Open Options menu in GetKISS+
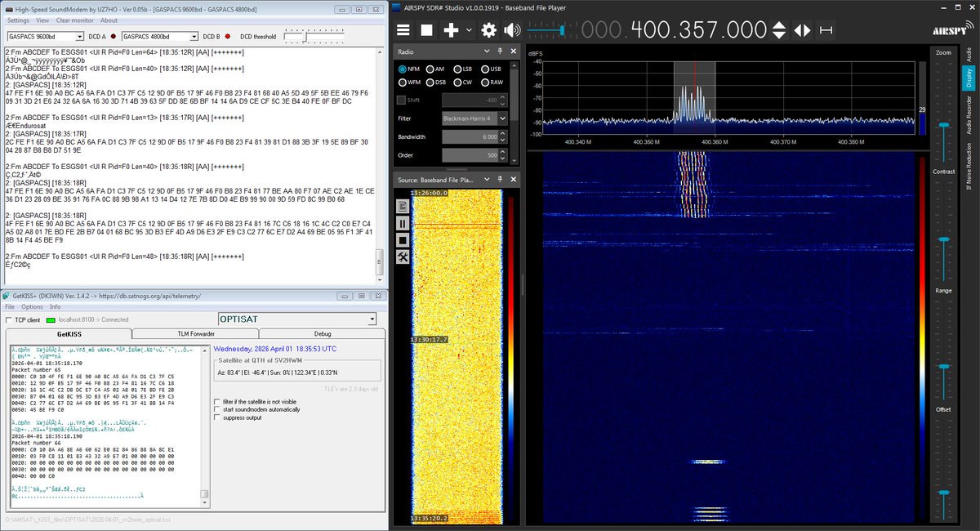Viewport: 980px width, 531px height. 33,306
